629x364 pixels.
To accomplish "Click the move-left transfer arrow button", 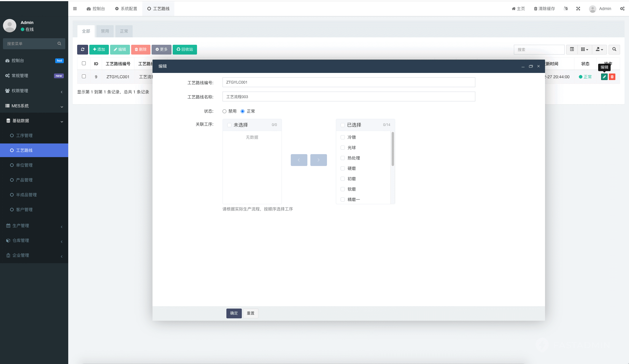I will click(x=299, y=160).
